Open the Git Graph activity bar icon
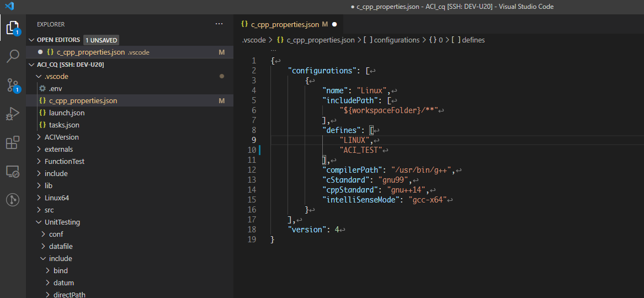Viewport: 644px width, 298px height. [x=13, y=200]
